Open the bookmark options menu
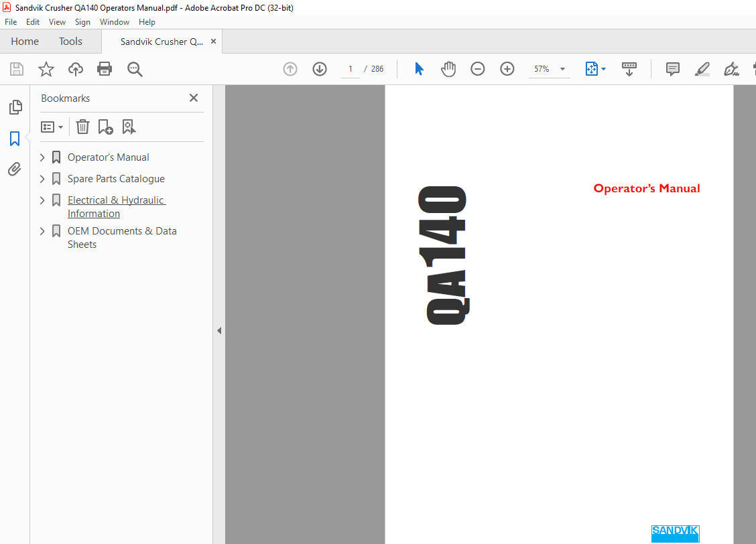Image resolution: width=756 pixels, height=544 pixels. click(52, 127)
